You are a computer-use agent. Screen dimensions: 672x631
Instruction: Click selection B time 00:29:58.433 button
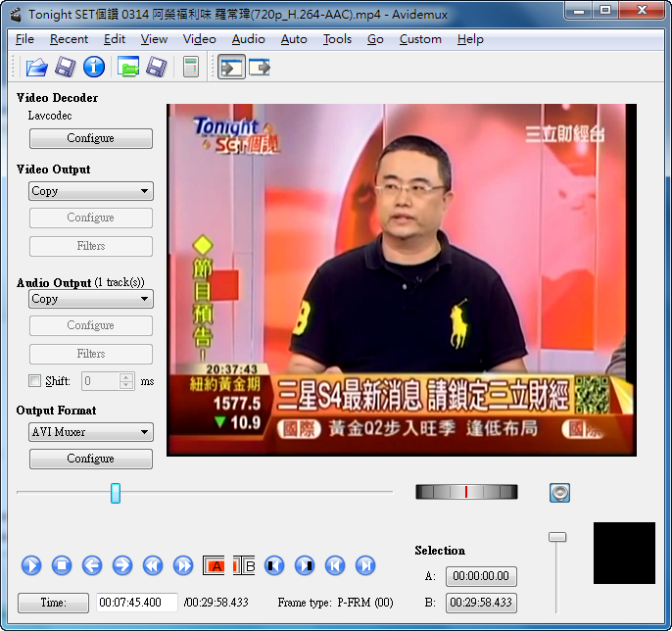coord(481,603)
